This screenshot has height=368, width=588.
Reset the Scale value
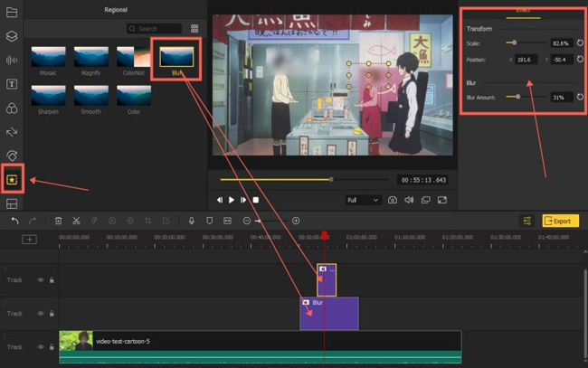click(580, 42)
